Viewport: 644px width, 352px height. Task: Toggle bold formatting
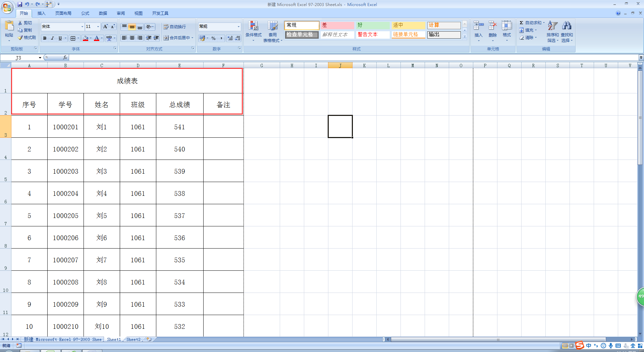click(45, 38)
